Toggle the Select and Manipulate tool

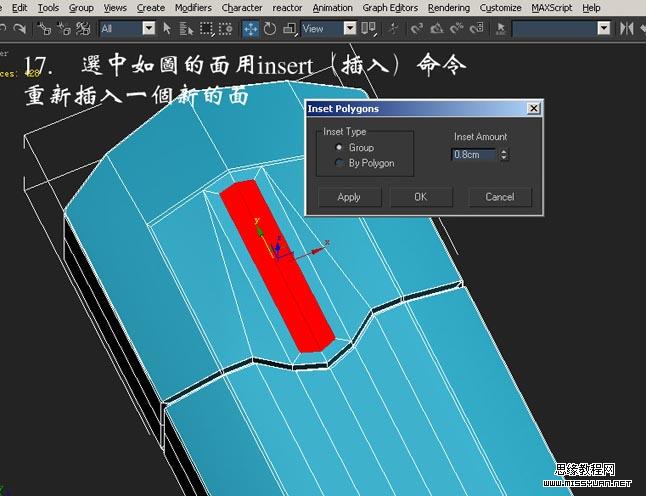[393, 28]
